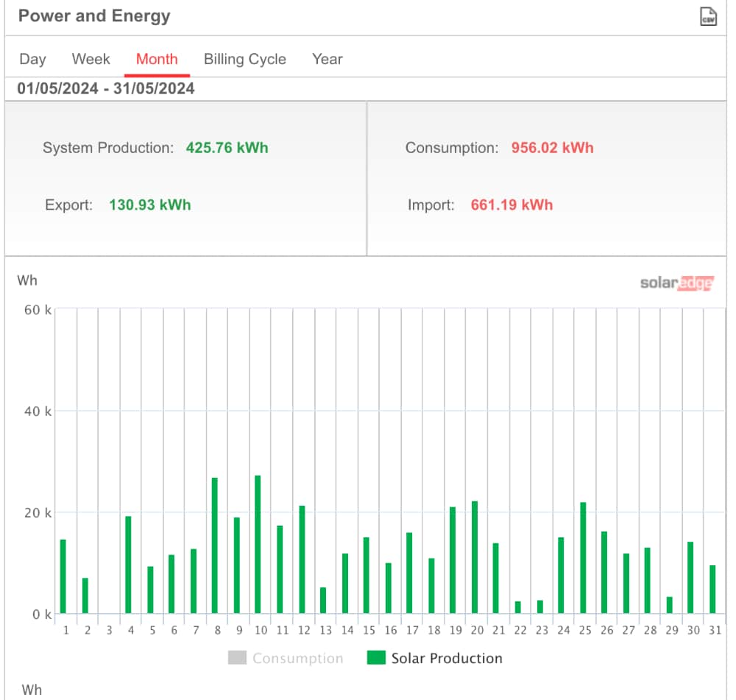Click the date range 01/05/2024 - 31/05/2024
Image resolution: width=736 pixels, height=700 pixels.
coord(107,89)
